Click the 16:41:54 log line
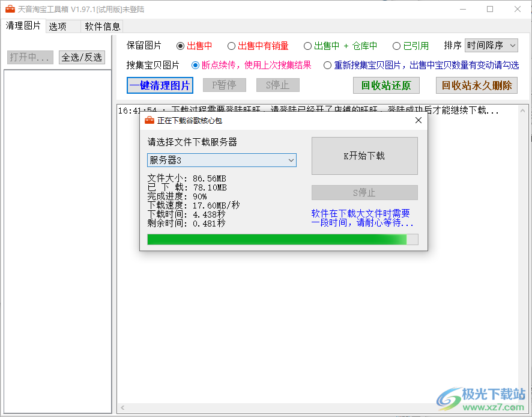532x417 pixels. 309,110
